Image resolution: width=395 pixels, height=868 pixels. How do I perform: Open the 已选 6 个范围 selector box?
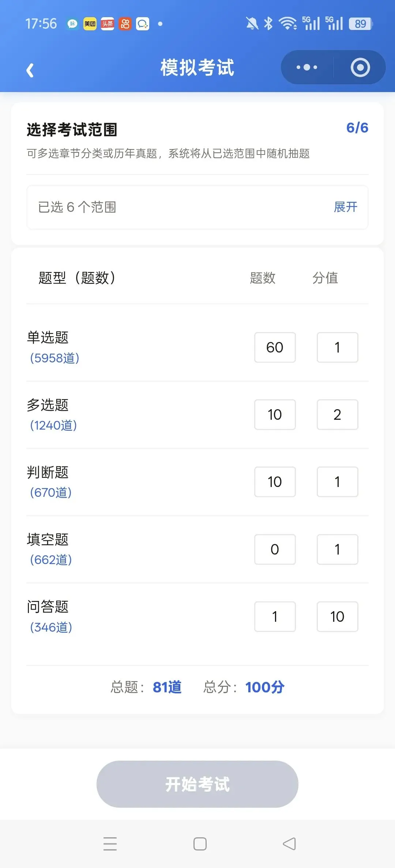tap(197, 208)
